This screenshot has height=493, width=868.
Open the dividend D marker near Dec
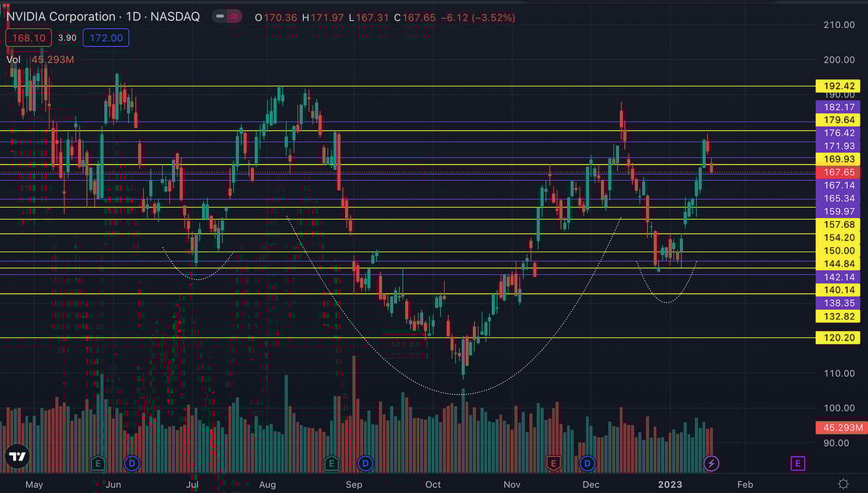[x=587, y=463]
